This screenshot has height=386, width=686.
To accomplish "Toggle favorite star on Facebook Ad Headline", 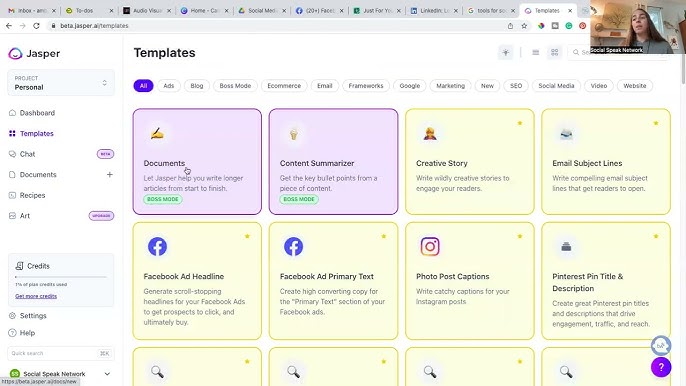I will [247, 236].
